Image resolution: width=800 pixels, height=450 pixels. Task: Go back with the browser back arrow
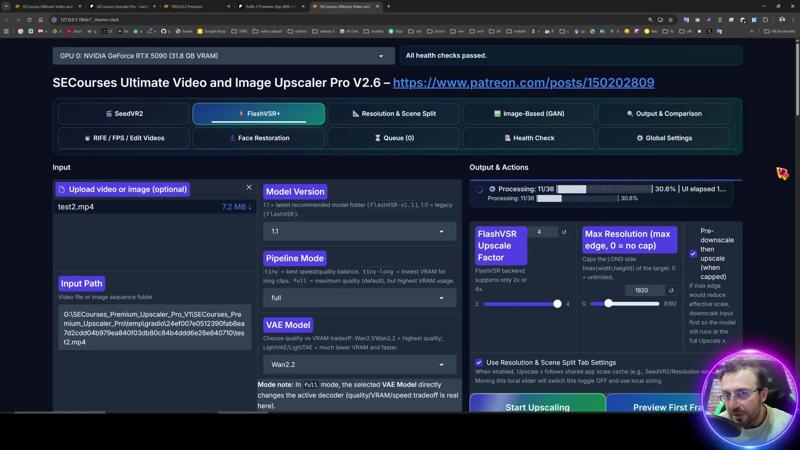pyautogui.click(x=7, y=19)
